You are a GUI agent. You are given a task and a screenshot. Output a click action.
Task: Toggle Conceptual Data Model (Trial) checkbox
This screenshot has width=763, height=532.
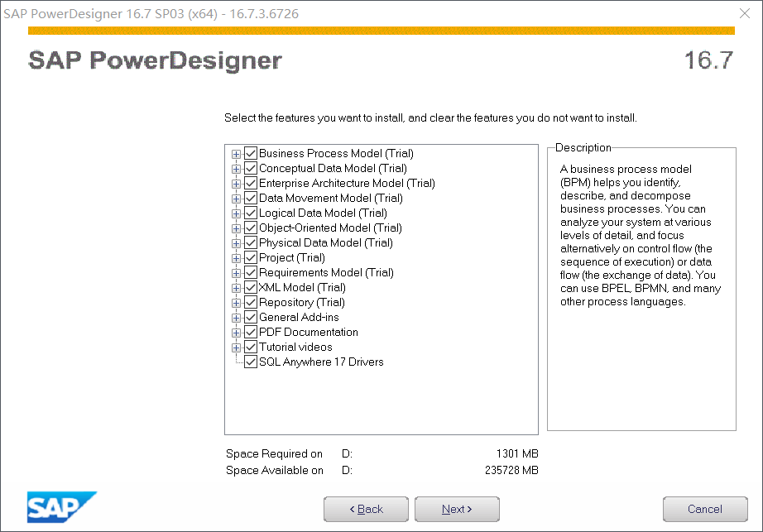(251, 168)
